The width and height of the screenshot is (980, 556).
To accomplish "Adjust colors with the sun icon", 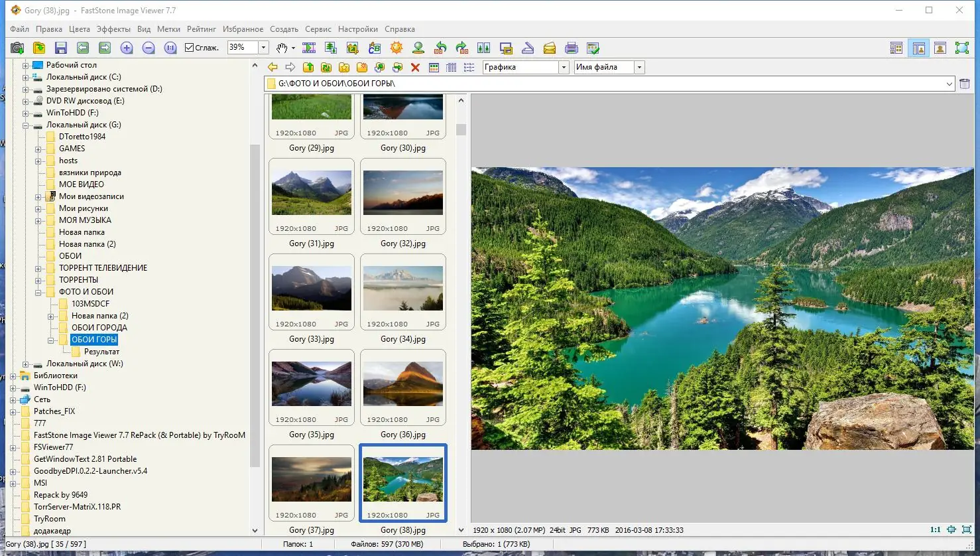I will [397, 48].
